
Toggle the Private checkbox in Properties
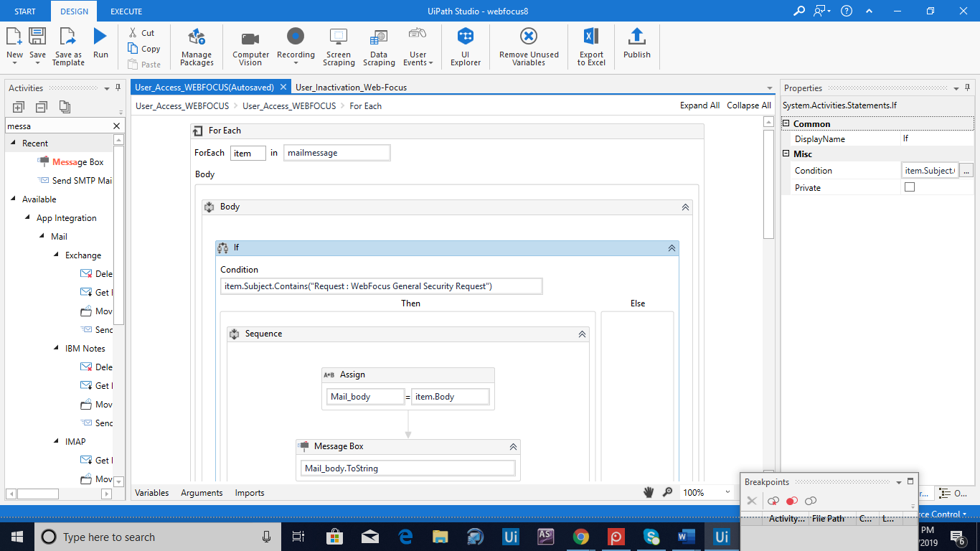tap(910, 187)
